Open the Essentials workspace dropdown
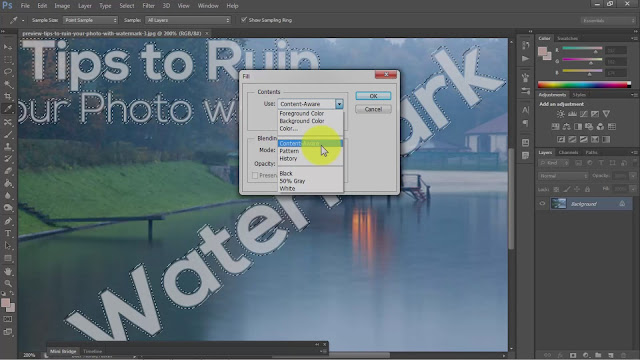This screenshot has width=640, height=360. 608,20
